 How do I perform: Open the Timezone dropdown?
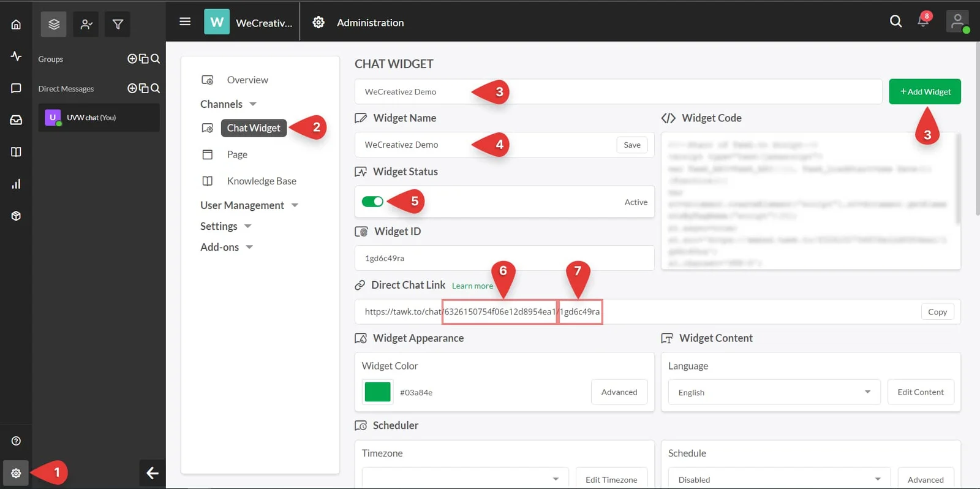(465, 479)
